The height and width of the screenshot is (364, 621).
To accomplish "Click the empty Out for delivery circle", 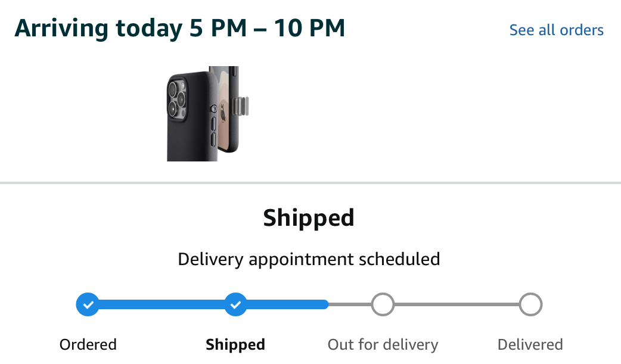I will coord(383,304).
